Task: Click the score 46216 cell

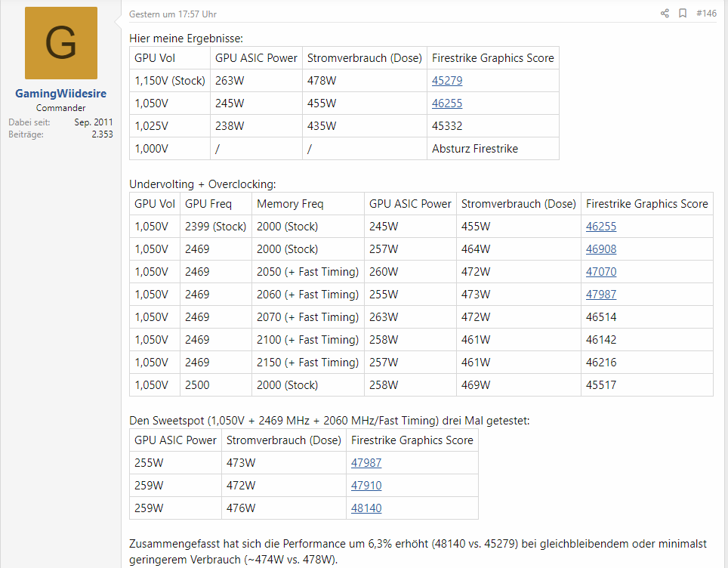Action: click(x=647, y=363)
